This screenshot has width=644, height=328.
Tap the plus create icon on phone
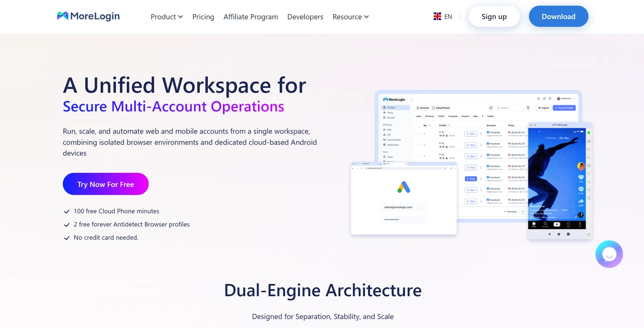[x=557, y=224]
